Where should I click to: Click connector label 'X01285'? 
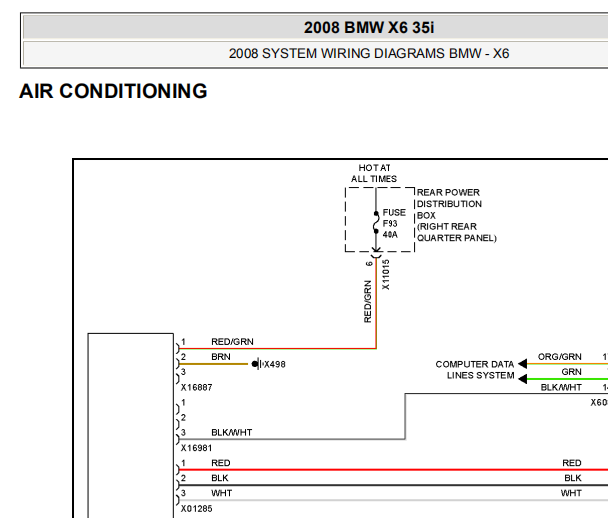196,508
